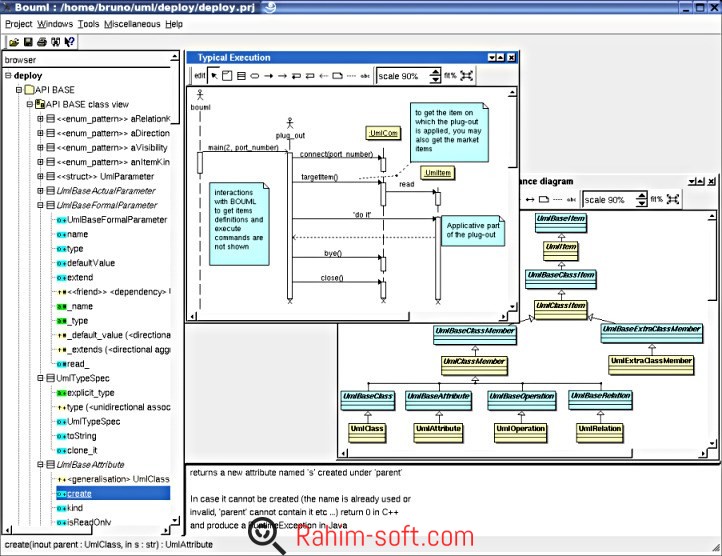Screen dimensions: 722x556
Task: Increase scale with the up stepper arrow
Action: (x=435, y=72)
